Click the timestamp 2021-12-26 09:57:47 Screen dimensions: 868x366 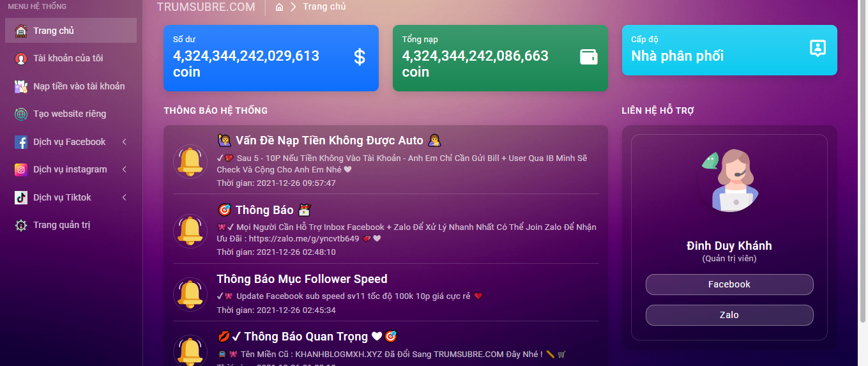[x=296, y=183]
